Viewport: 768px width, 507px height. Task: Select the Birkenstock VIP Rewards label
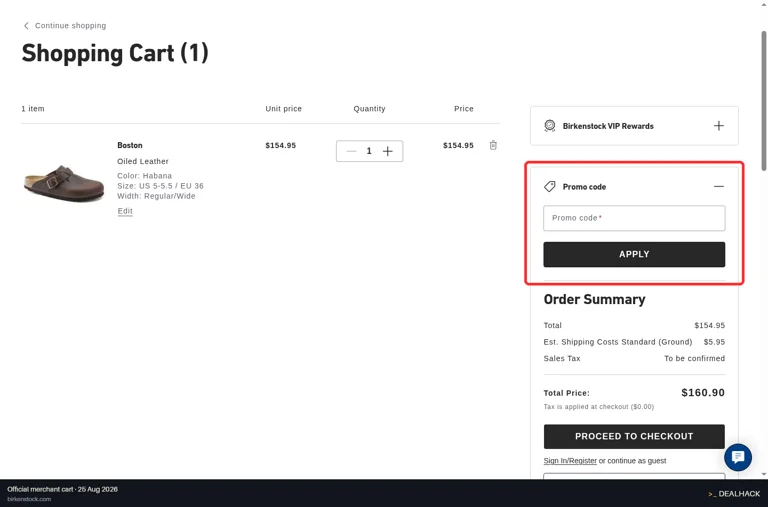pos(608,126)
